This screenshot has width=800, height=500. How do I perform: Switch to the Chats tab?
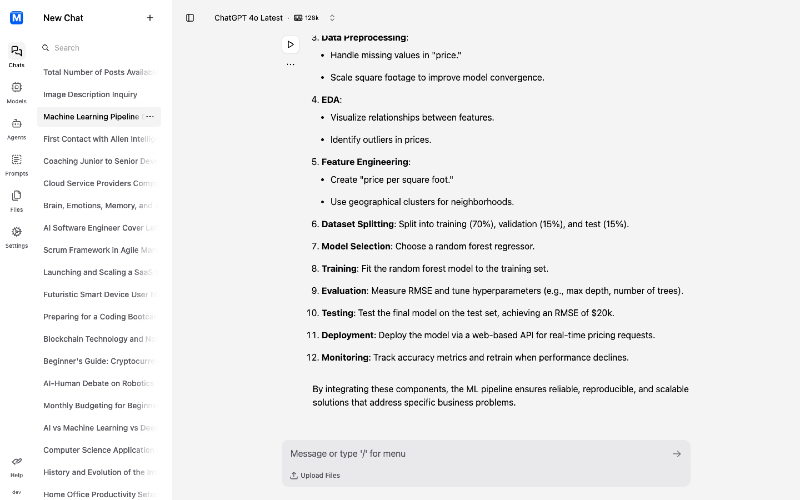click(16, 55)
